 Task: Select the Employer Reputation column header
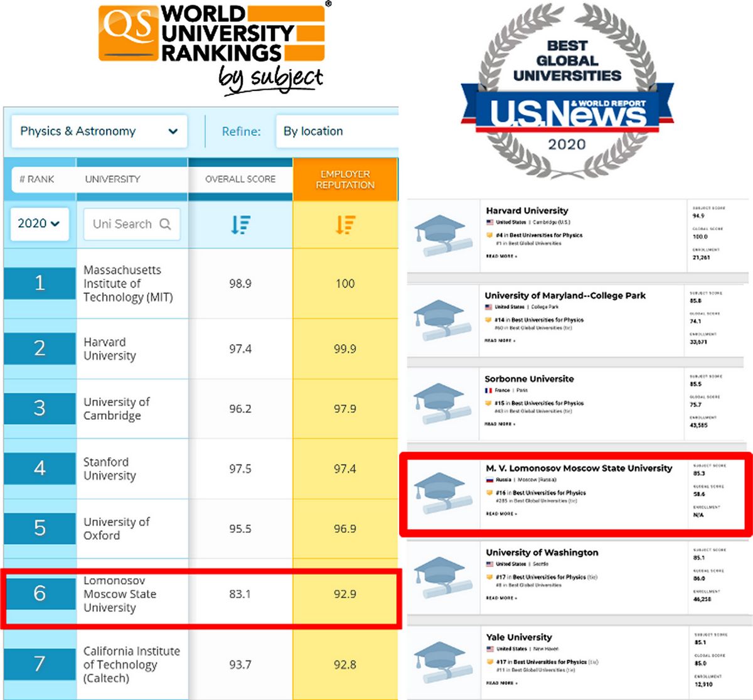coord(345,179)
